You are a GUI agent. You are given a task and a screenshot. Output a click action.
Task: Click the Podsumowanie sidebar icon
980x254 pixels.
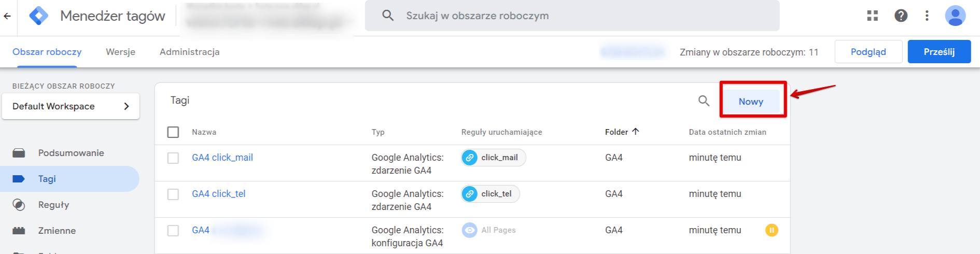click(19, 153)
